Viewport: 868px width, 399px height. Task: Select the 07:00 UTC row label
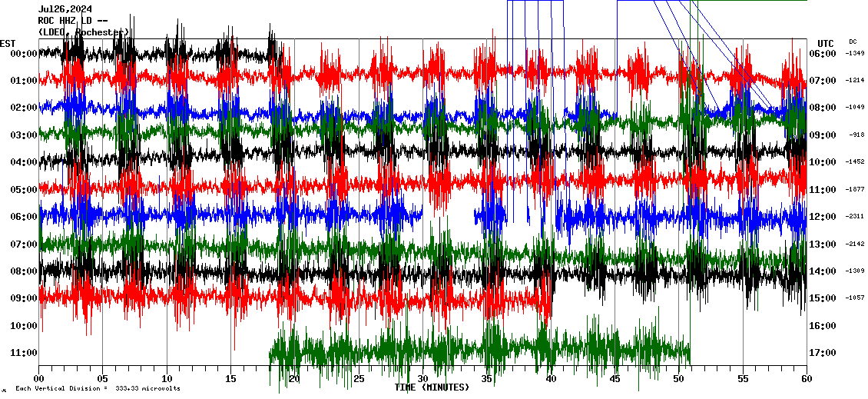click(826, 81)
